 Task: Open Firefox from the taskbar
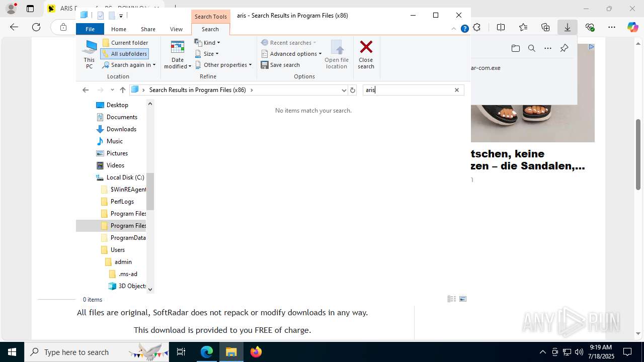pos(256,352)
